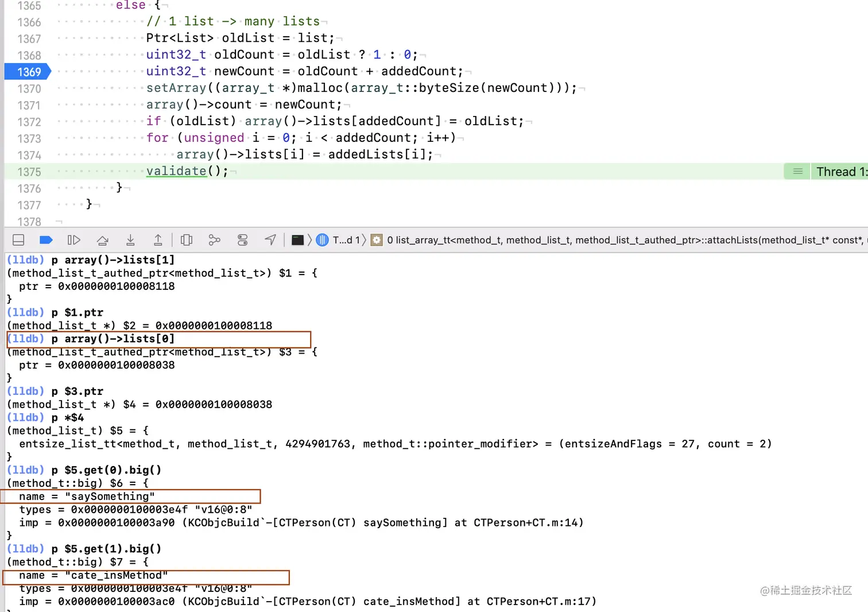Click line number 1367 in the gutter
The image size is (868, 612).
29,39
